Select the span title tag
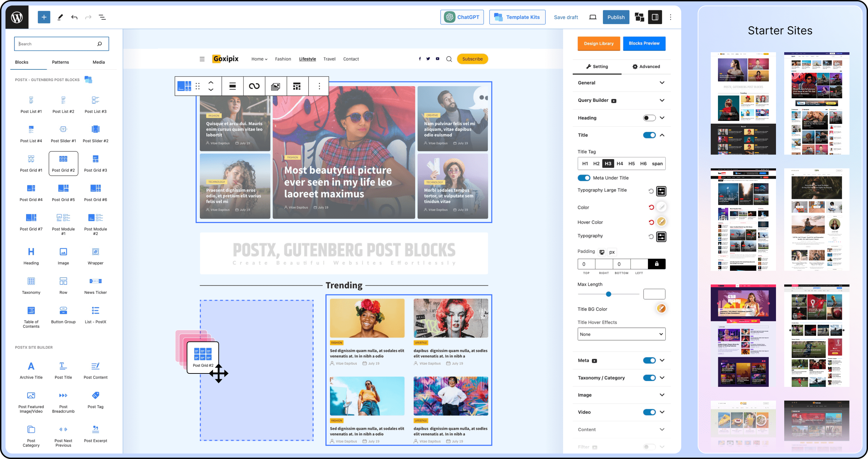 657,164
